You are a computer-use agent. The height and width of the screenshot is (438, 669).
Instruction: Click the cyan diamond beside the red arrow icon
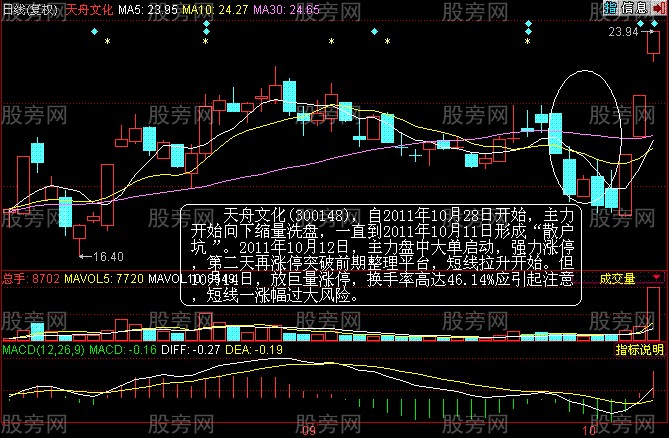point(654,23)
